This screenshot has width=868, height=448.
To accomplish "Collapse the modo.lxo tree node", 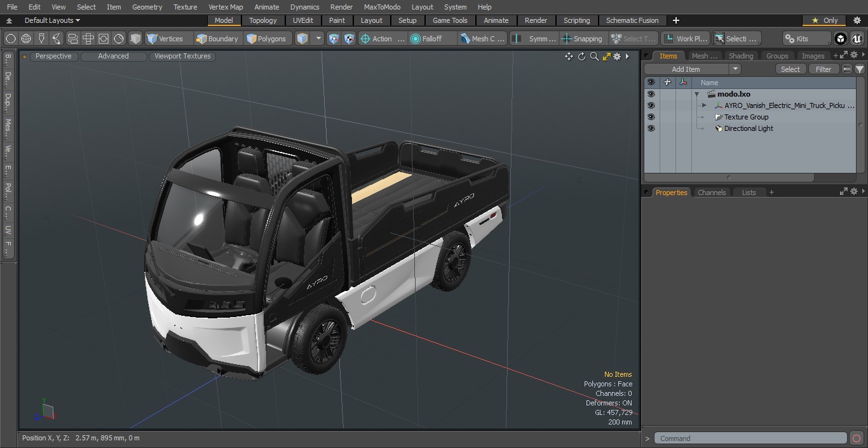I will (x=696, y=94).
